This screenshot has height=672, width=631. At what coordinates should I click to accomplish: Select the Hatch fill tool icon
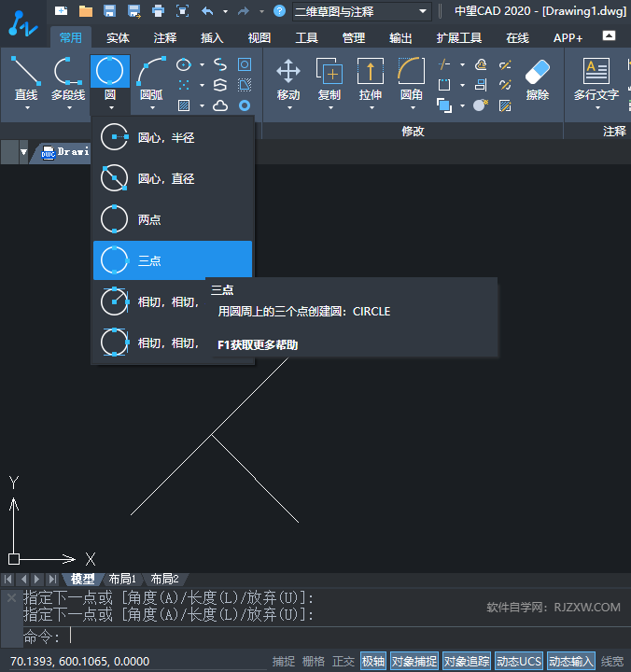pos(184,105)
